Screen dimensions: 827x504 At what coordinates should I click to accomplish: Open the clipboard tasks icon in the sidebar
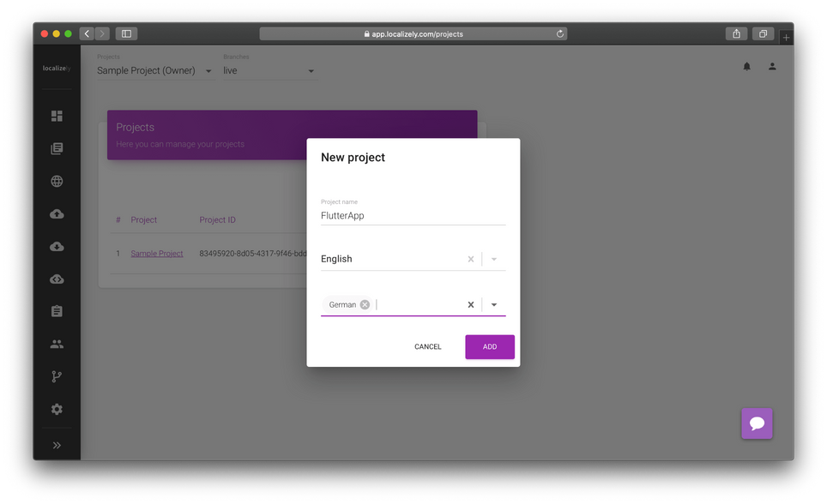click(57, 311)
